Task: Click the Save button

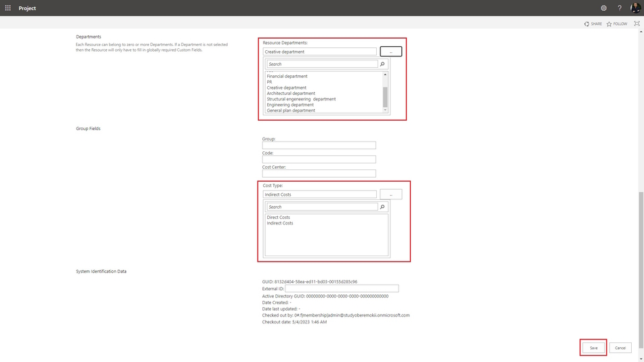Action: (593, 348)
